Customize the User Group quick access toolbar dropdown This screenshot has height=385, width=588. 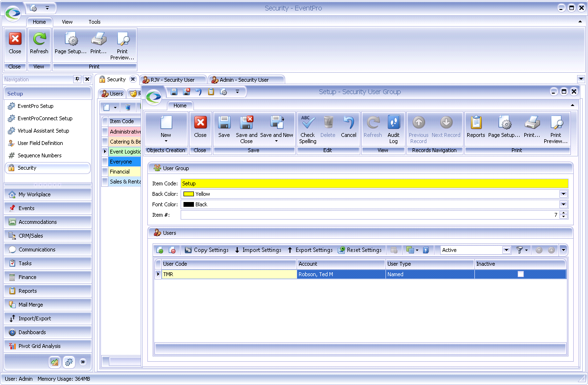[x=237, y=92]
